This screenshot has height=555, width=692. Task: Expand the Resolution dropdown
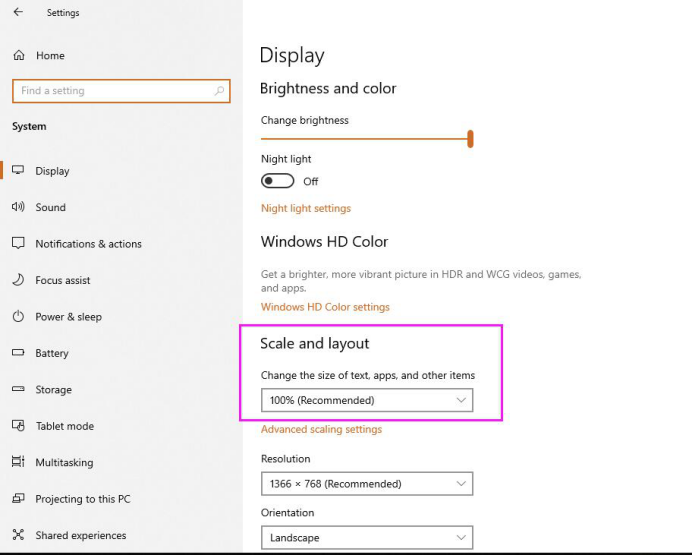pyautogui.click(x=366, y=484)
